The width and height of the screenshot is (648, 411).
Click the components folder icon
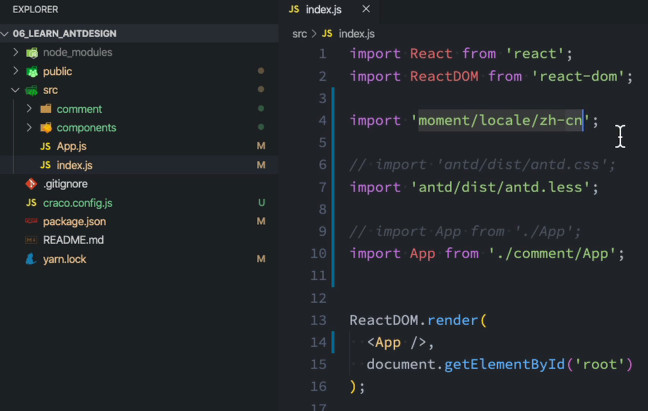pyautogui.click(x=46, y=127)
